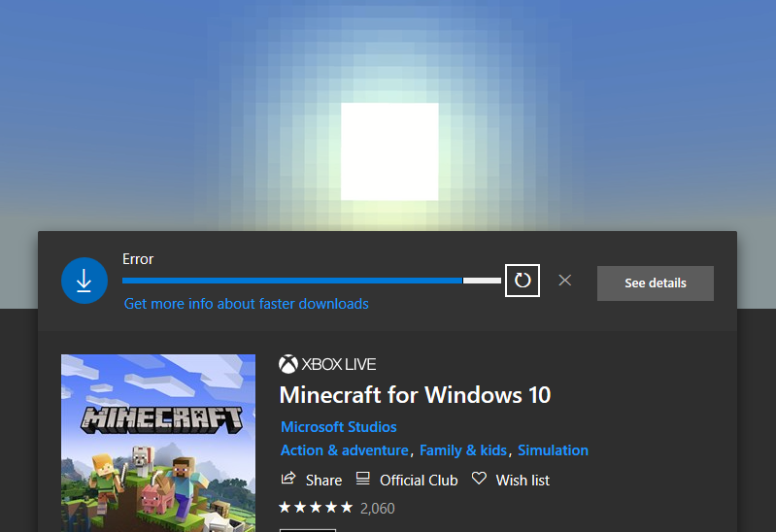776x532 pixels.
Task: Open the Official Club text link
Action: (419, 480)
